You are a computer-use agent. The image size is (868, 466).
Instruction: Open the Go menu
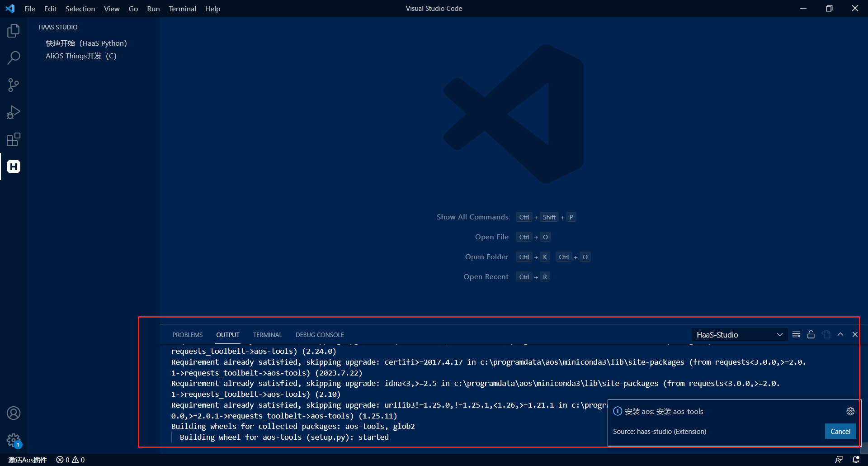133,9
